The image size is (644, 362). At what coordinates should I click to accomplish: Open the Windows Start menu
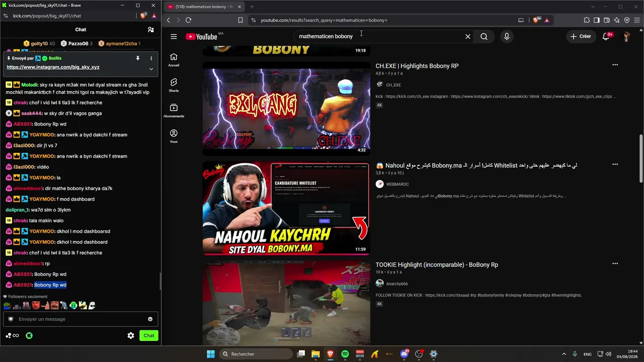click(x=210, y=354)
